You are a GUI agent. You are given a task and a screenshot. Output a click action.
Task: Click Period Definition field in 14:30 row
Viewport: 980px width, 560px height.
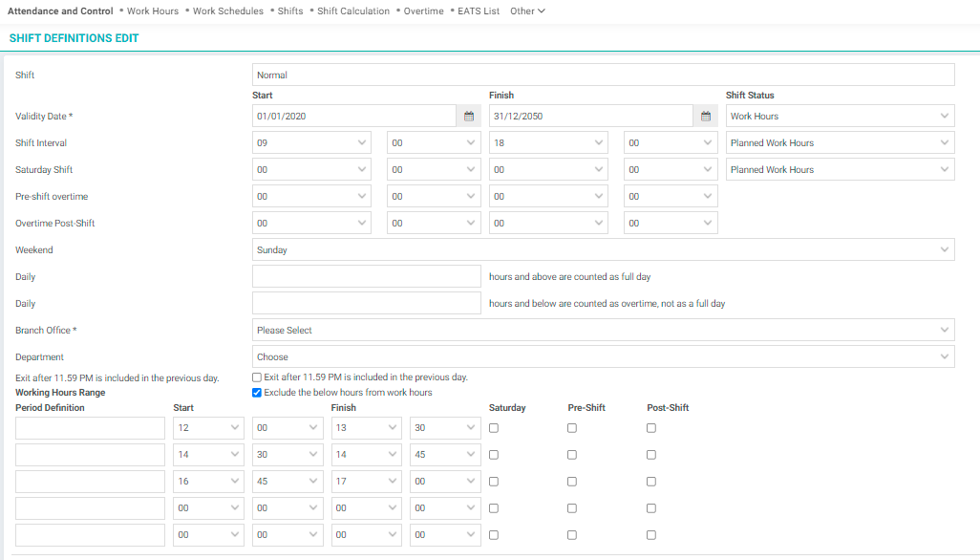[x=90, y=455]
